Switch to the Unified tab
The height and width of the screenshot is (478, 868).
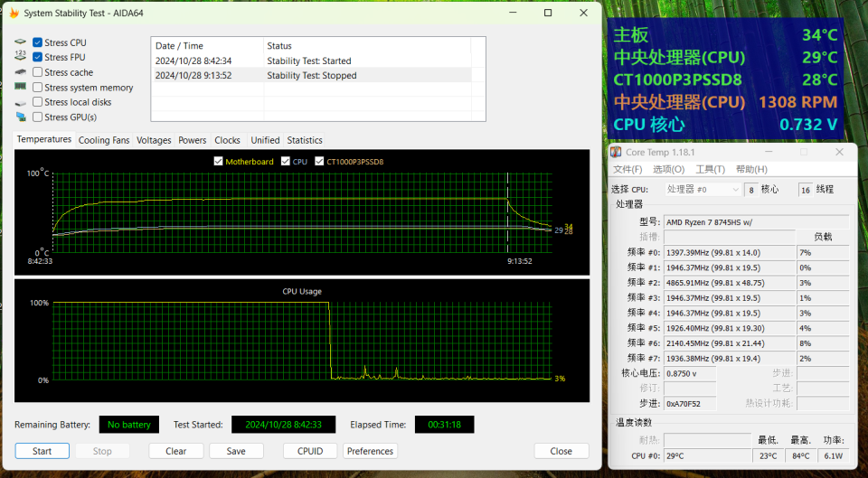click(x=265, y=140)
